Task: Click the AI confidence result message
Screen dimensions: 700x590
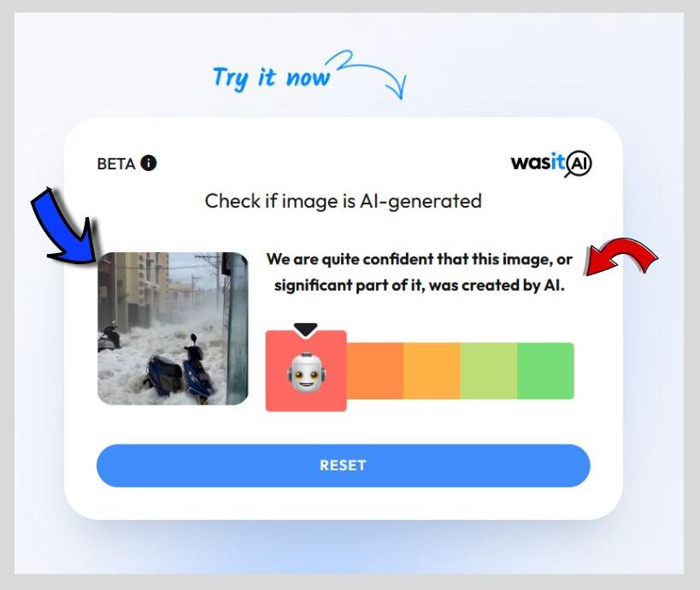Action: (x=419, y=272)
